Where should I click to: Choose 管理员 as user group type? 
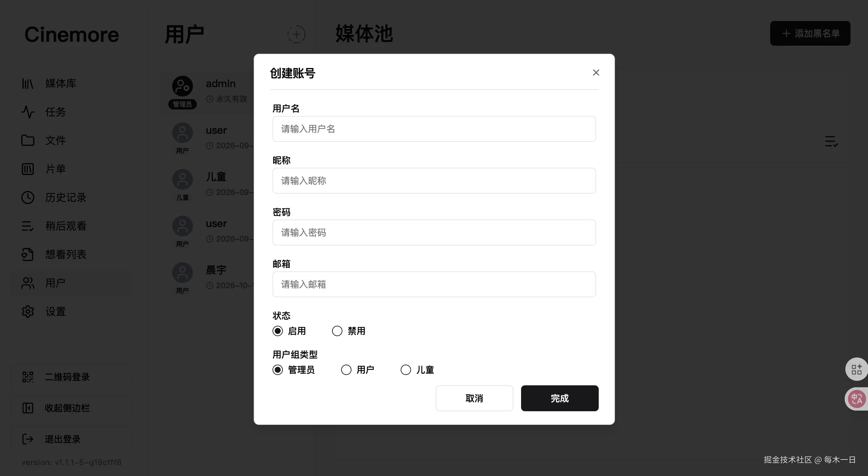point(278,370)
